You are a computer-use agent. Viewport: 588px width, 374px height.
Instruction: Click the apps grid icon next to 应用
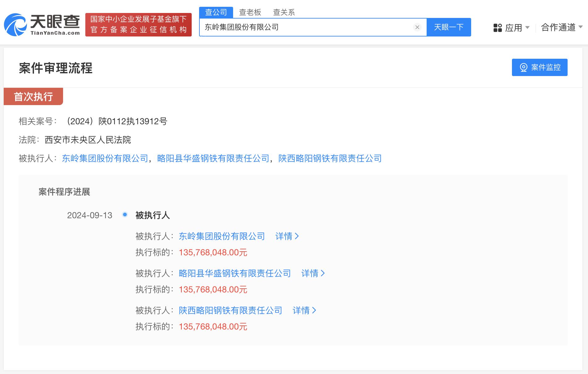click(497, 28)
